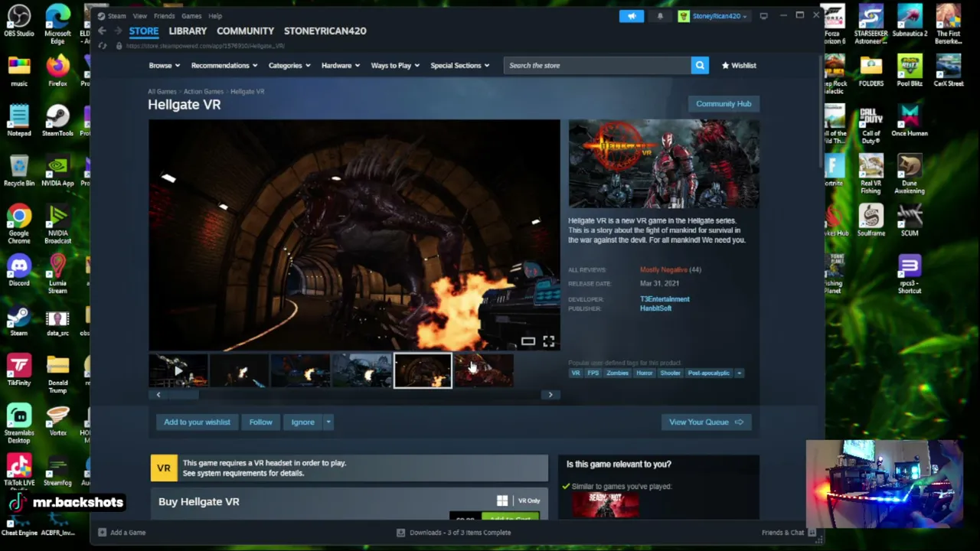Open the Help menu
The image size is (980, 551).
coord(215,16)
